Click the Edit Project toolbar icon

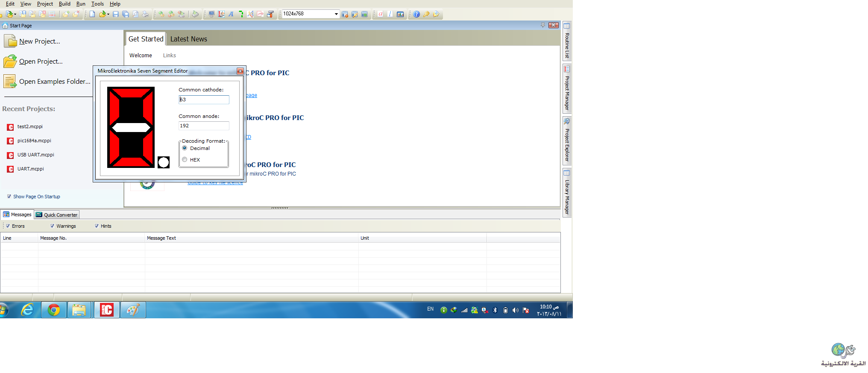[32, 14]
